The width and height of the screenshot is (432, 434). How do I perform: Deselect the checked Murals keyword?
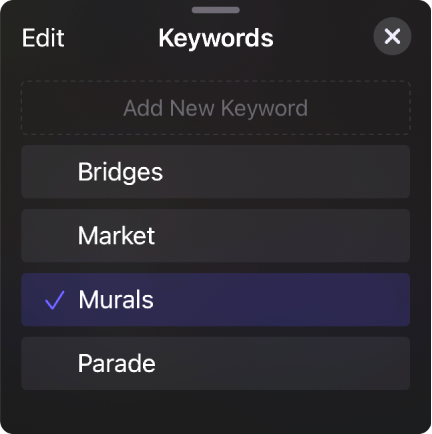tap(216, 300)
